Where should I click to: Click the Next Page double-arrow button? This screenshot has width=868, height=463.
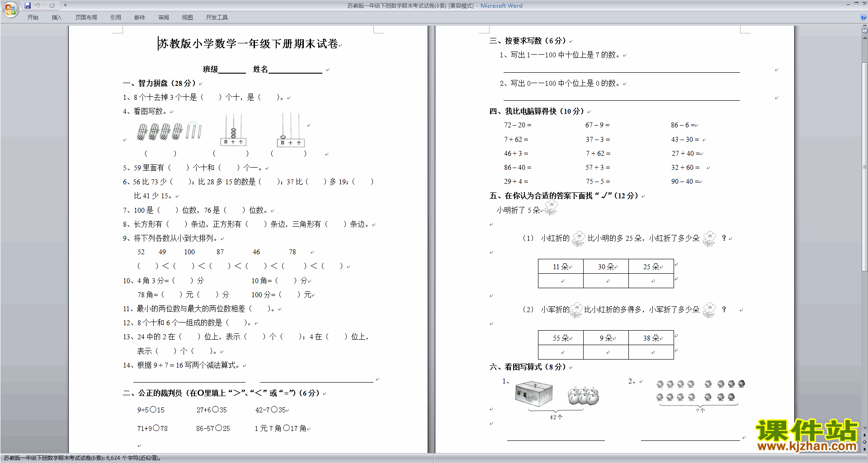865,449
